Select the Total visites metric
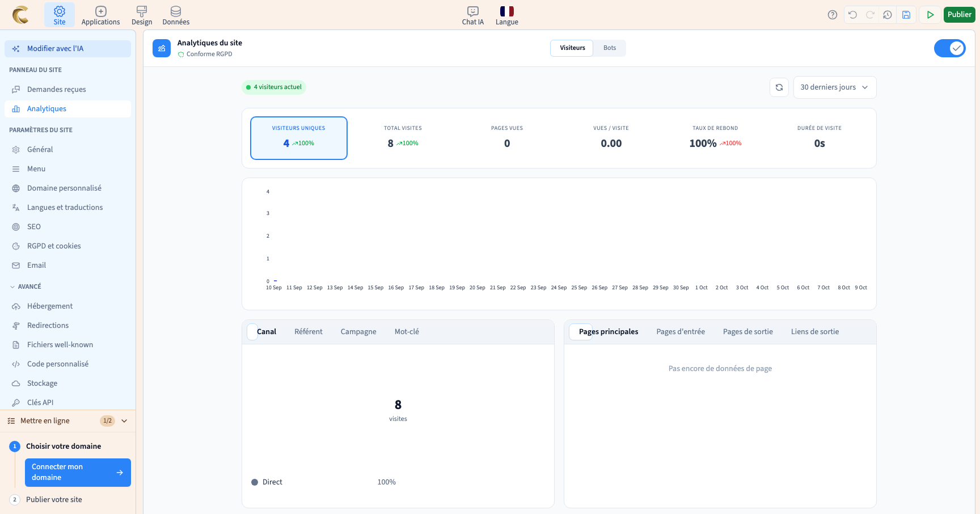The image size is (980, 514). [403, 138]
